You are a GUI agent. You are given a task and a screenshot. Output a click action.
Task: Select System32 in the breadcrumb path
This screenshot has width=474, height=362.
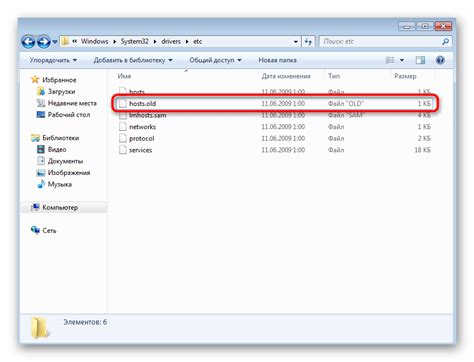tap(134, 42)
